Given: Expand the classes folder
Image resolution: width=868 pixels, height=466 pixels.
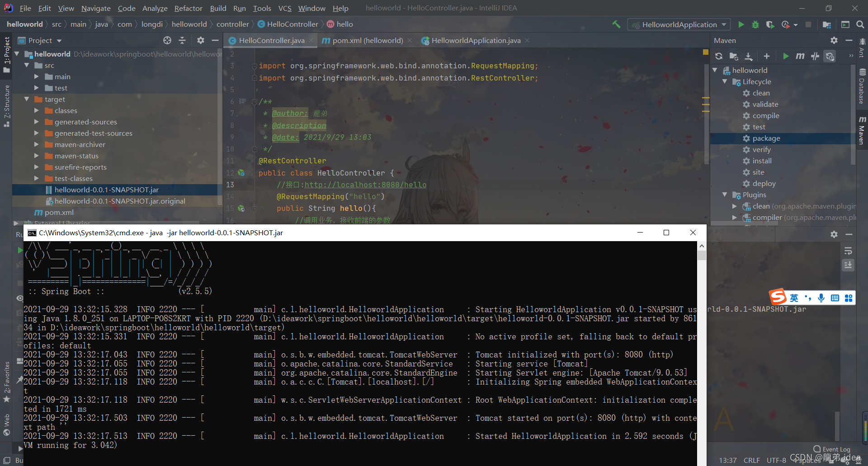Looking at the screenshot, I should 37,110.
